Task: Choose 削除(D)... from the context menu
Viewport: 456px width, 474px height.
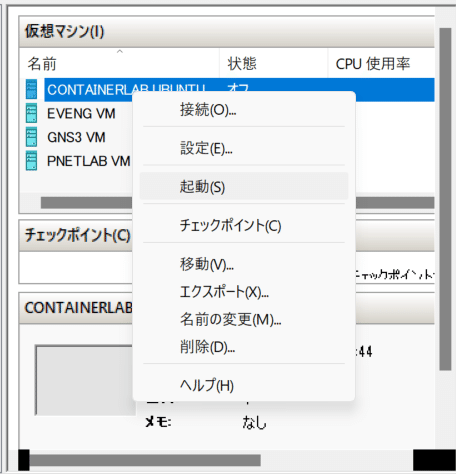Action: point(244,347)
